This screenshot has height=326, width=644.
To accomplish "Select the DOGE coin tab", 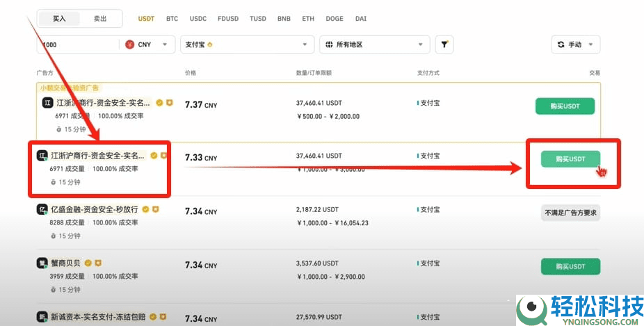I will tap(335, 19).
